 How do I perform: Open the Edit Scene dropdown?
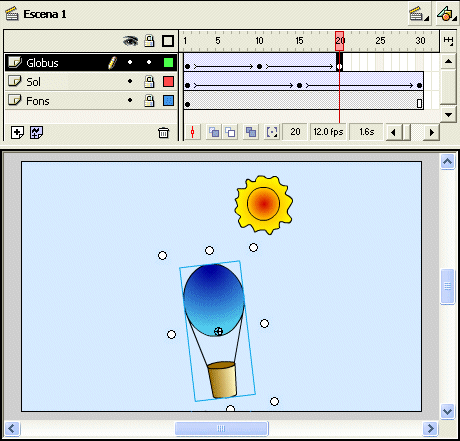(x=419, y=14)
